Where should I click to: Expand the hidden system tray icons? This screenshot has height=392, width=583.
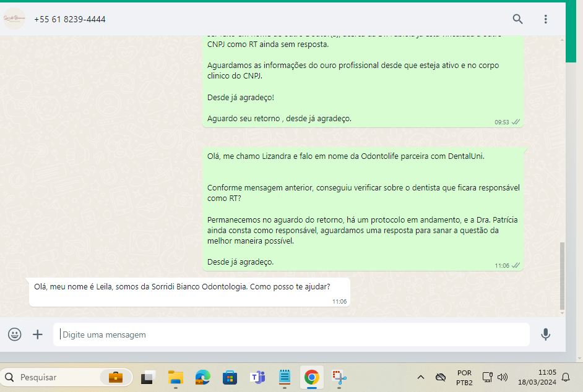tap(420, 378)
